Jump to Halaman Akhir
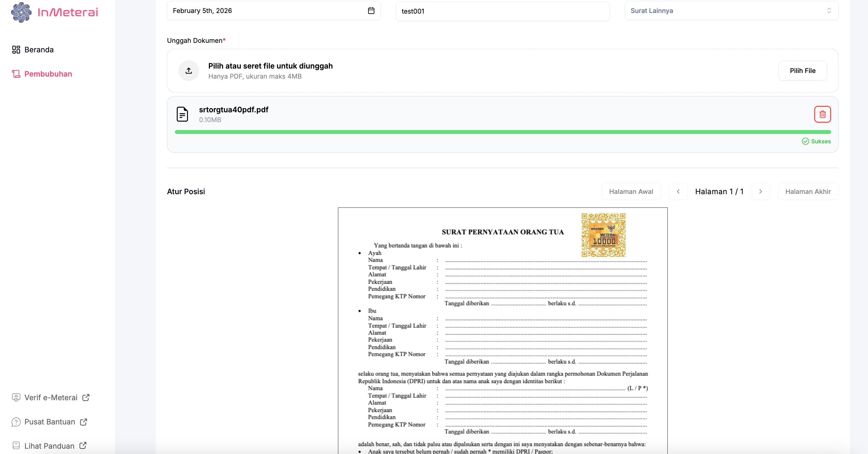The width and height of the screenshot is (868, 454). 808,192
